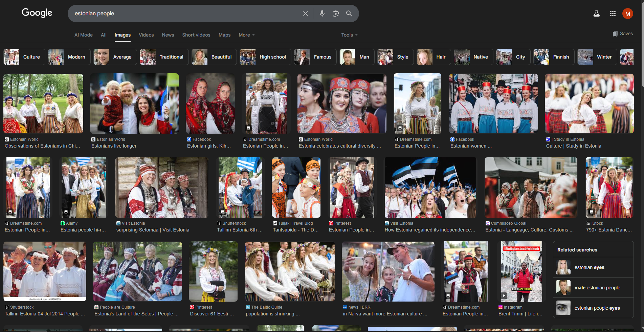
Task: Open Search Labs flask icon
Action: (x=596, y=14)
